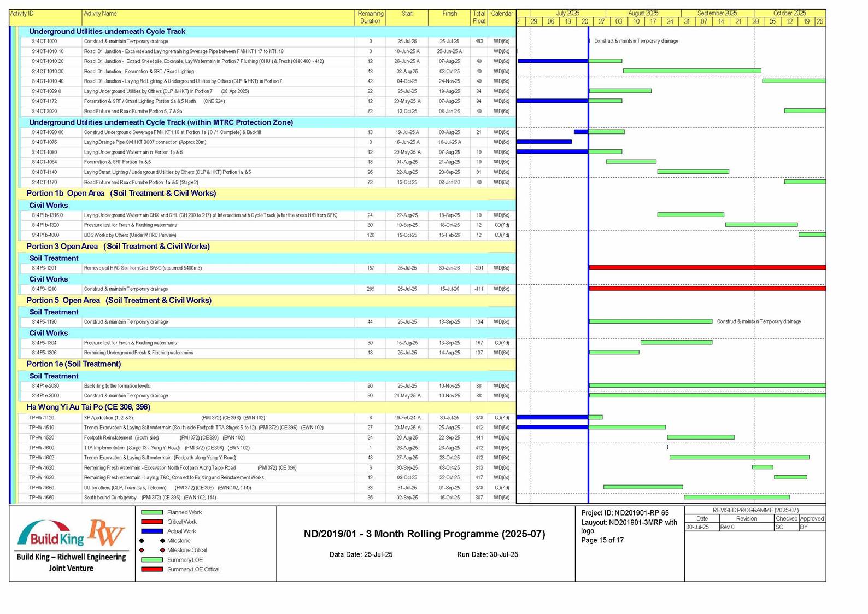Select the Start column header
The width and height of the screenshot is (868, 614).
(407, 17)
